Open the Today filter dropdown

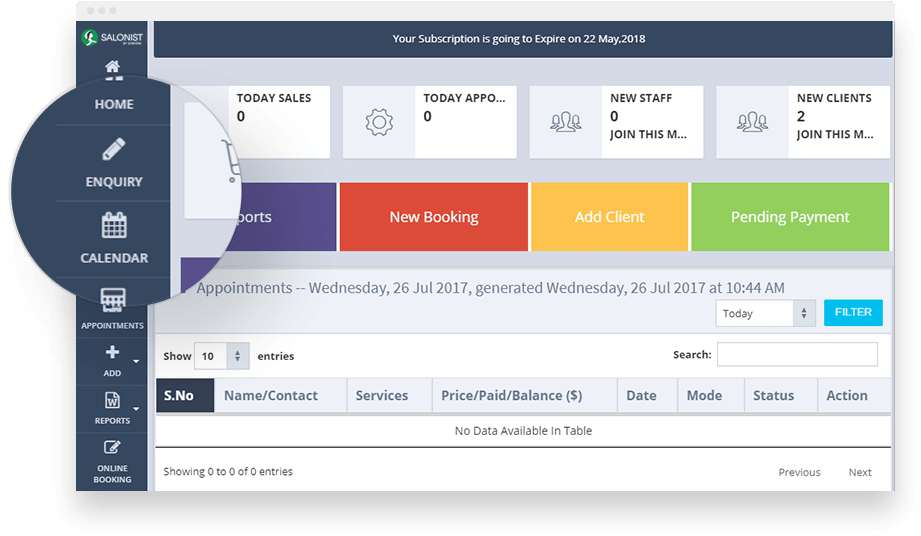pyautogui.click(x=765, y=313)
